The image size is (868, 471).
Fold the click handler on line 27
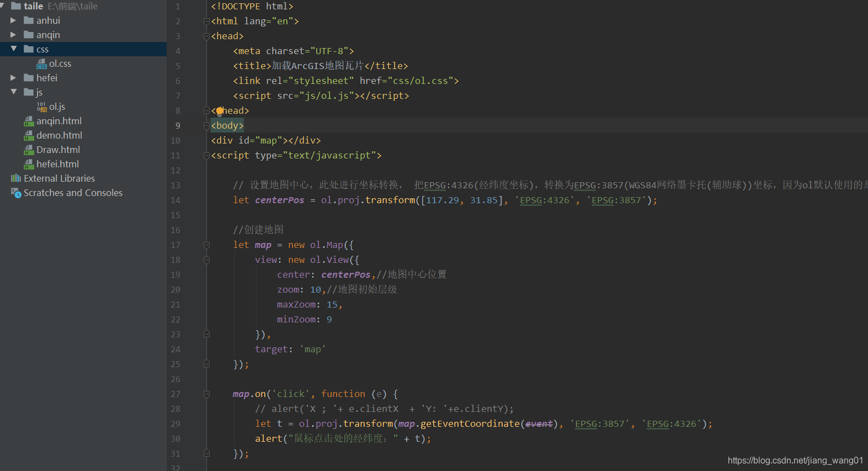206,394
